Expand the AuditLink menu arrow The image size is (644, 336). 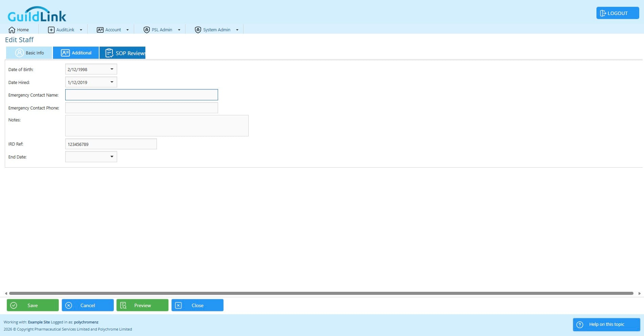click(x=81, y=30)
